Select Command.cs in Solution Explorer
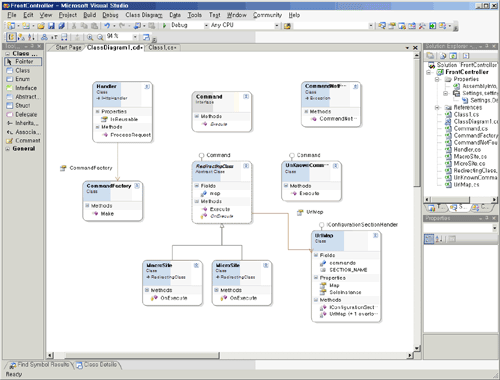Image resolution: width=500 pixels, height=380 pixels. (x=471, y=128)
